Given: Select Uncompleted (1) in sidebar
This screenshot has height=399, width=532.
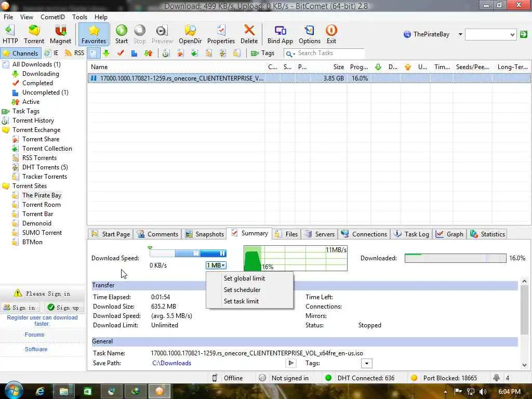Looking at the screenshot, I should point(45,92).
